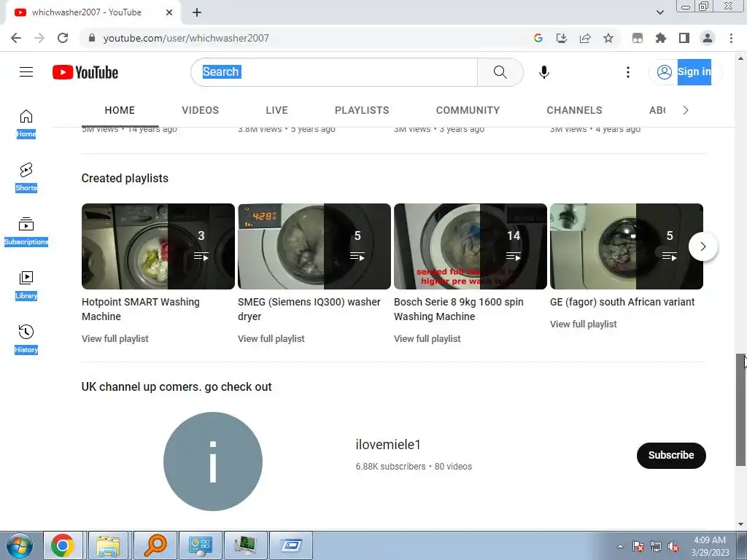Click the muted volume tray icon

[673, 547]
